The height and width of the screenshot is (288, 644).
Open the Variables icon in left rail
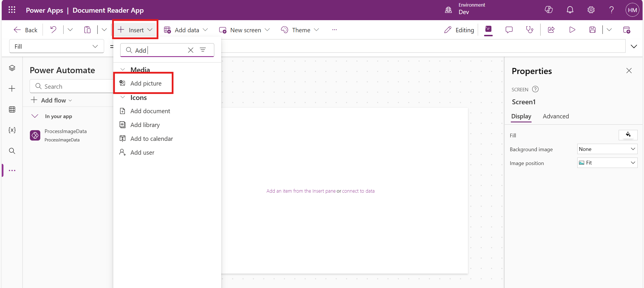12,130
